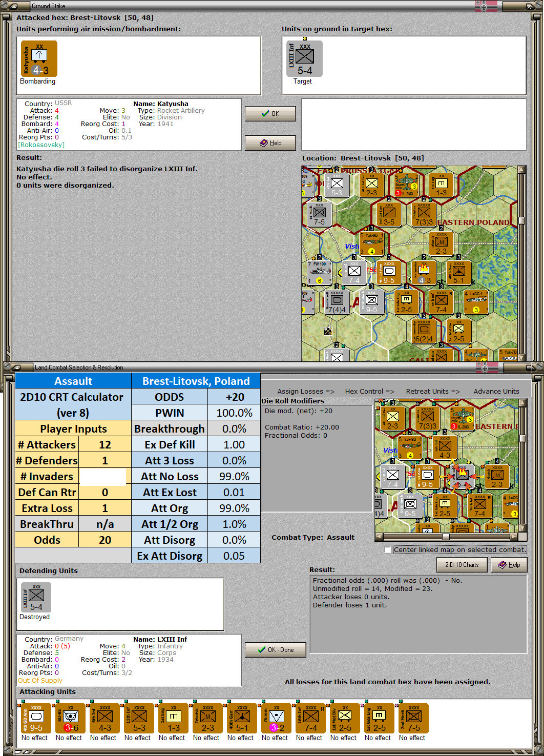544x756 pixels.
Task: Click the FW 190 aircraft counter on map
Action: click(320, 272)
